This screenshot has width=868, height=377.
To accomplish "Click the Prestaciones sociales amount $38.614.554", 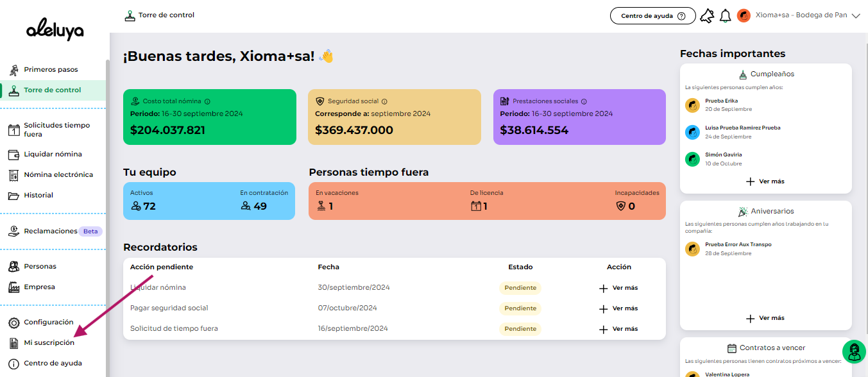I will pyautogui.click(x=534, y=130).
